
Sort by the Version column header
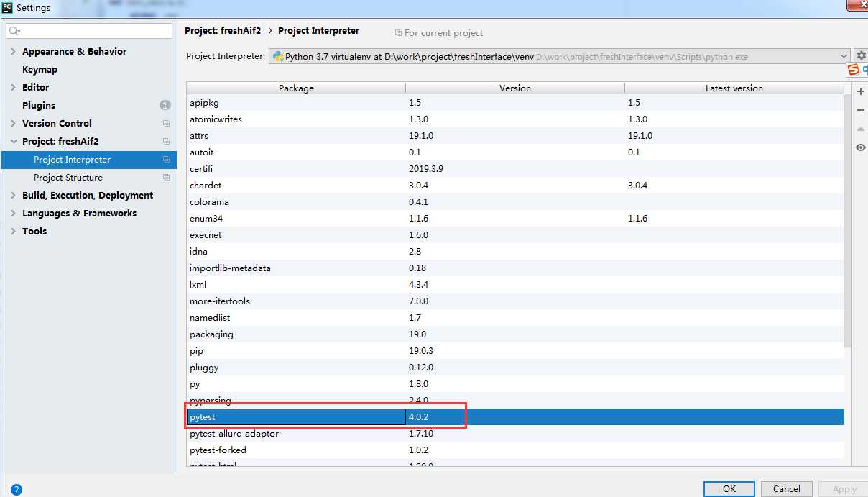[x=515, y=88]
